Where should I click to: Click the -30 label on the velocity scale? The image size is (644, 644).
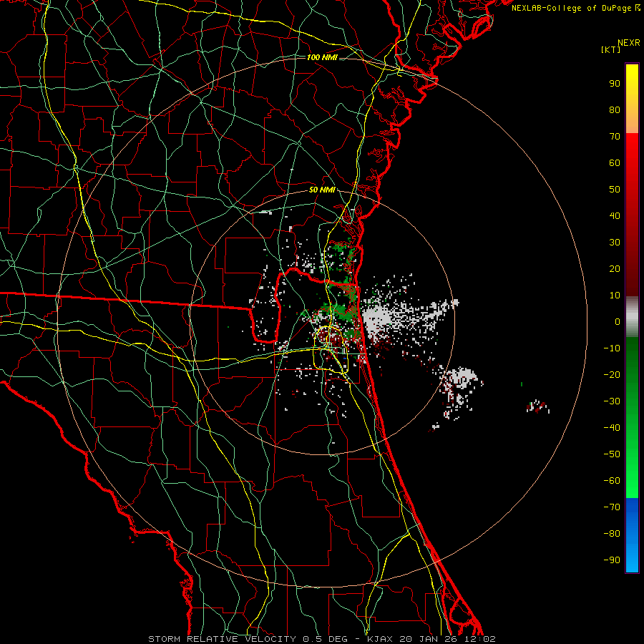(x=612, y=401)
